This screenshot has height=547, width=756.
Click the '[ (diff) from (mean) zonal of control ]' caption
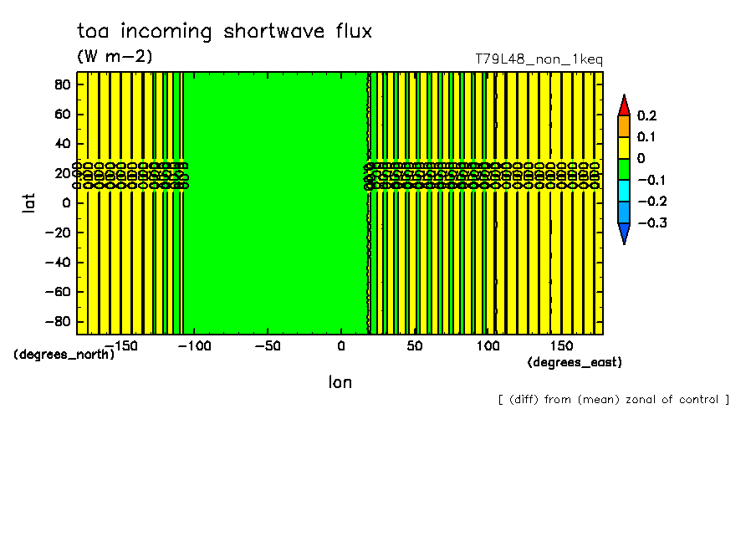coord(614,400)
